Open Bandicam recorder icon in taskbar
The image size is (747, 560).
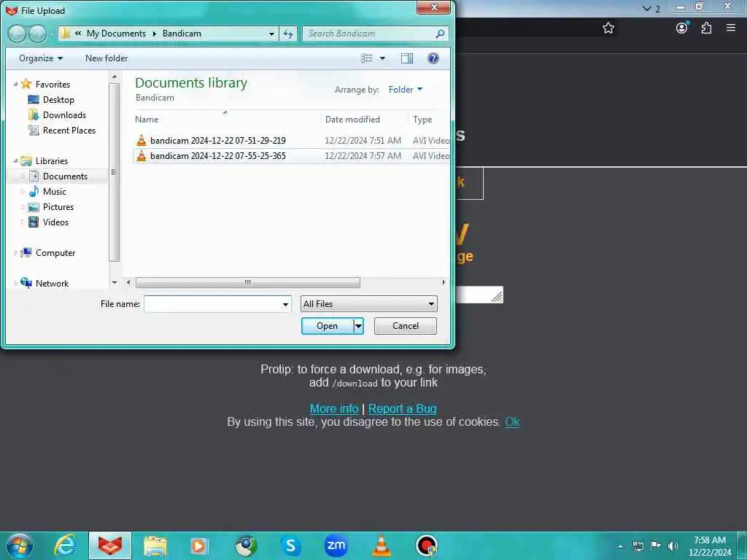point(426,545)
